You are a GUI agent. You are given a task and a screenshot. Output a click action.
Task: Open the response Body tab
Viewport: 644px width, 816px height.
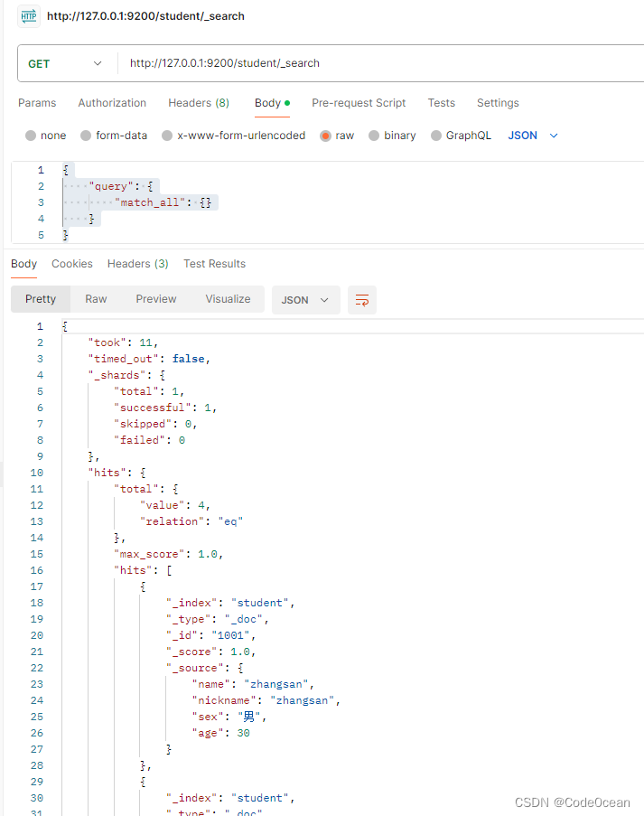(x=23, y=264)
